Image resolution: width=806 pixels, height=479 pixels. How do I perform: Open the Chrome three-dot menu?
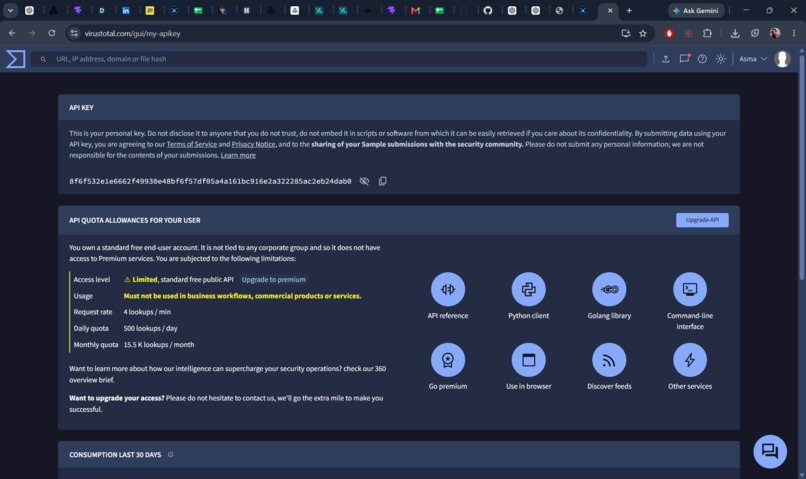(x=794, y=33)
